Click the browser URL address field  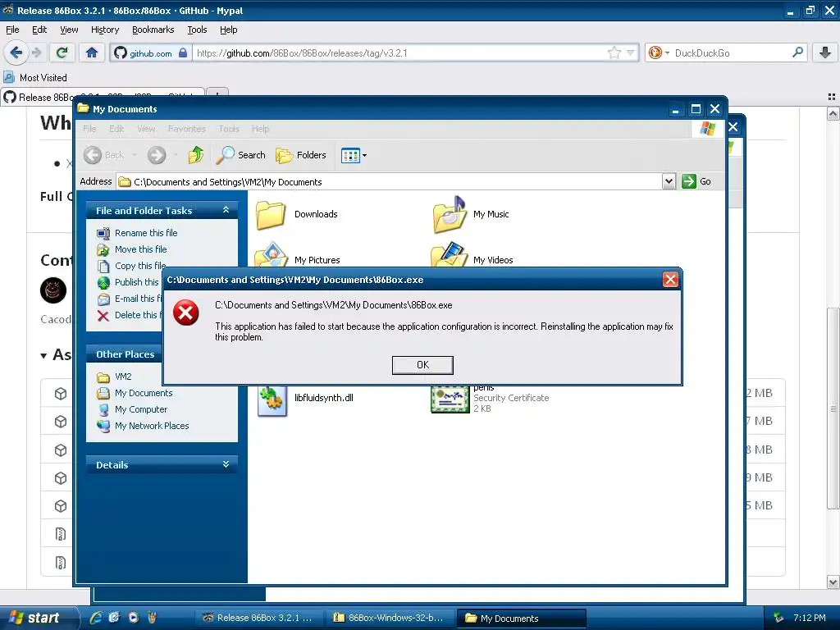click(x=399, y=53)
